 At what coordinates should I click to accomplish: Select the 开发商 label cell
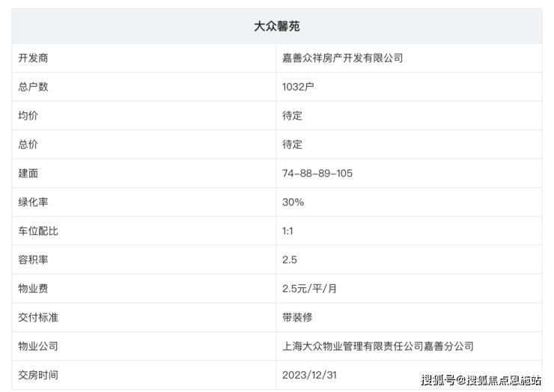coord(144,58)
